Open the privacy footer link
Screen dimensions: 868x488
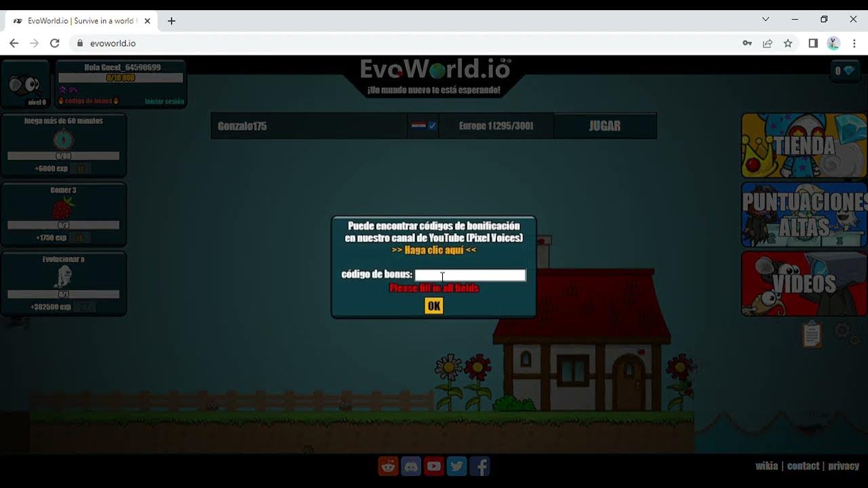pos(844,466)
